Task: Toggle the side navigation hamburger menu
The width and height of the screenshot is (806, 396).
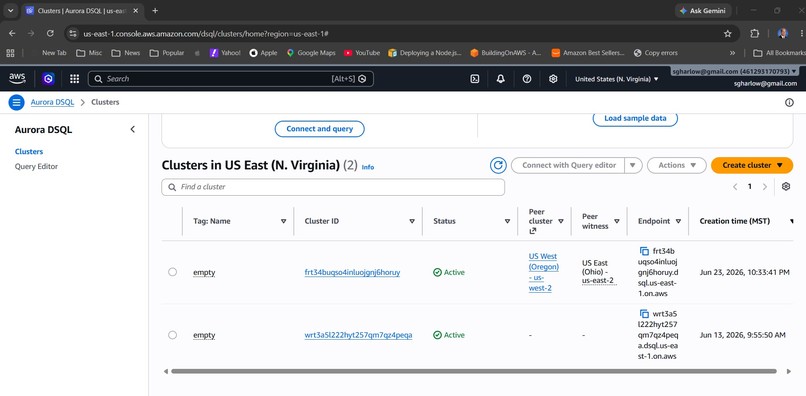Action: tap(16, 102)
